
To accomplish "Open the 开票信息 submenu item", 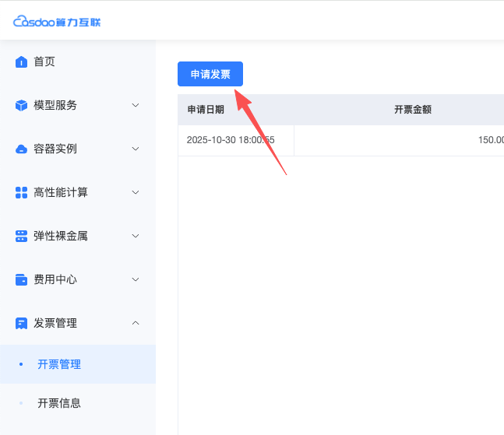I will point(78,403).
